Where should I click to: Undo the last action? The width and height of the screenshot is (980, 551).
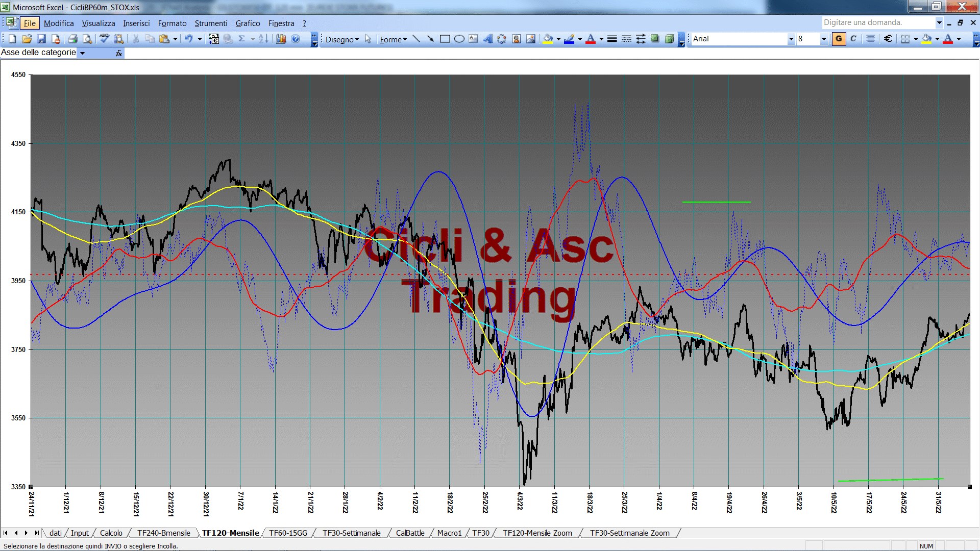188,39
